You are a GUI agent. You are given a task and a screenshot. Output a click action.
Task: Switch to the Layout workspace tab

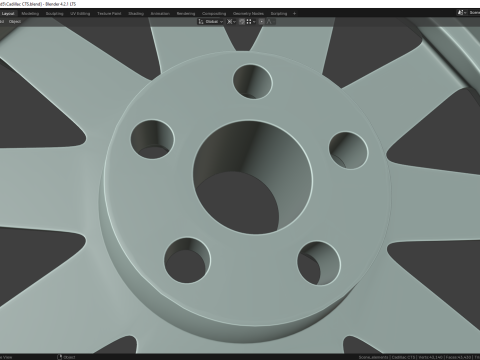(8, 14)
